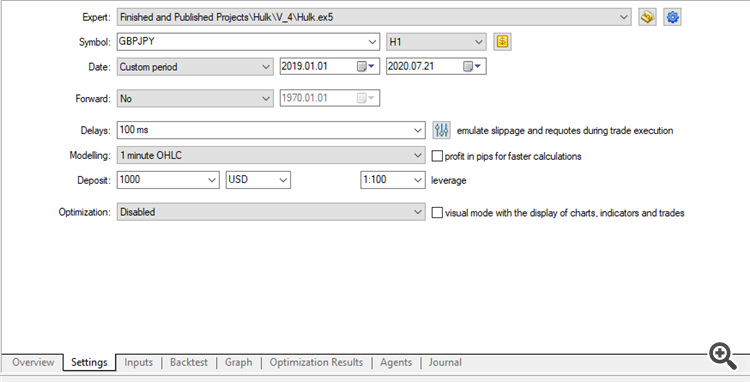
Task: Click the magnifier zoom icon in the corner
Action: [724, 356]
